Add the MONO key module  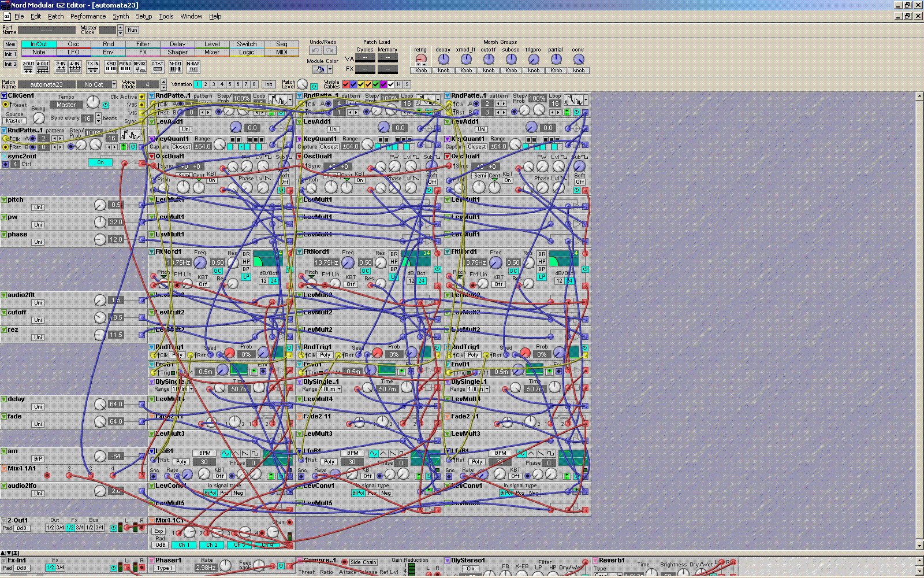[x=125, y=67]
